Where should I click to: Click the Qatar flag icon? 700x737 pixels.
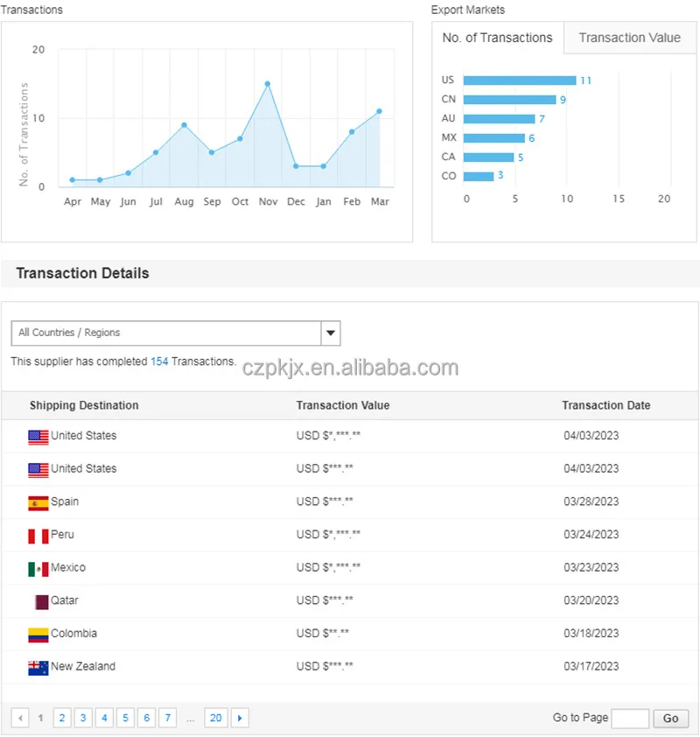[41, 601]
